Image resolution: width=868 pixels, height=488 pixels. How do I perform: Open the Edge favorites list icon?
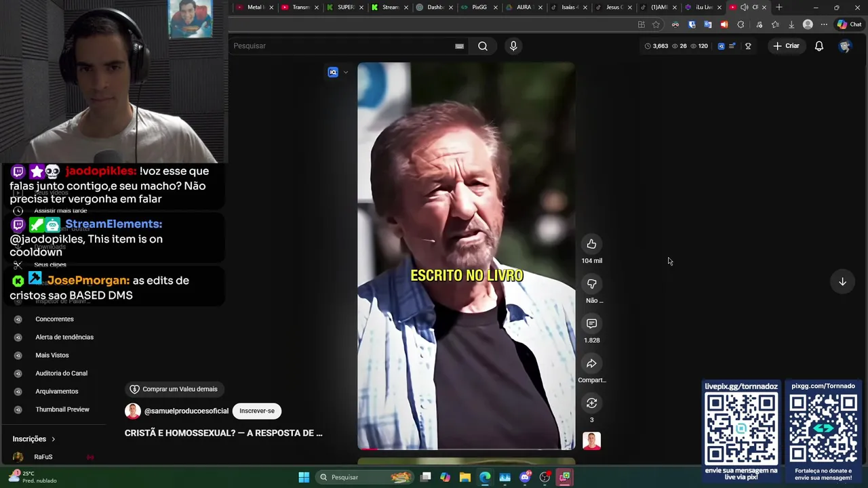click(775, 24)
